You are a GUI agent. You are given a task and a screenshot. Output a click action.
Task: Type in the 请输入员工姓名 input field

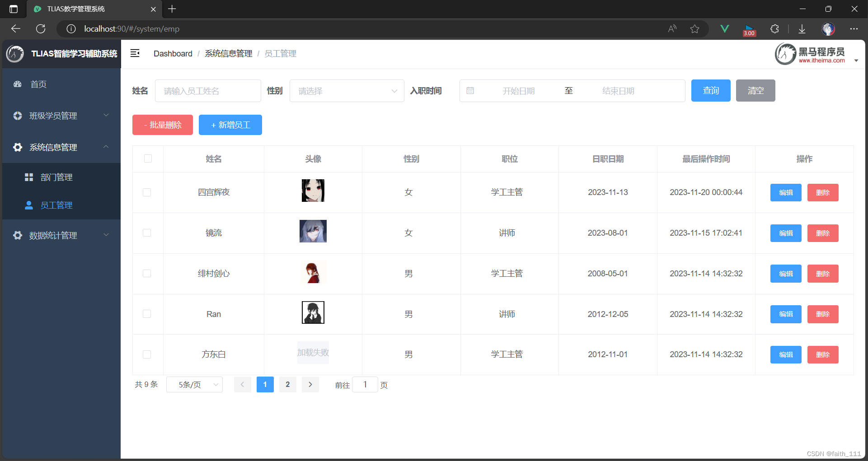[208, 90]
